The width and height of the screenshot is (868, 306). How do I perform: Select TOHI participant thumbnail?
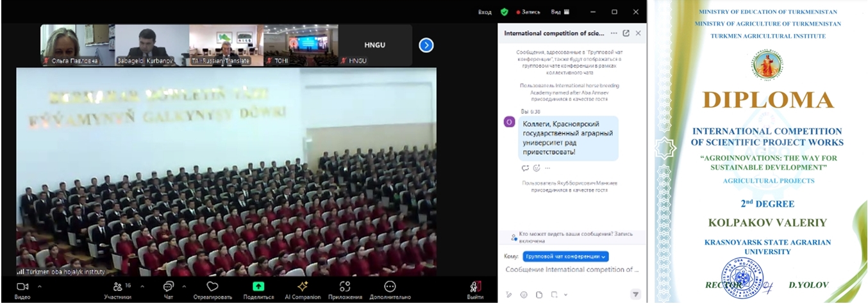(x=300, y=45)
